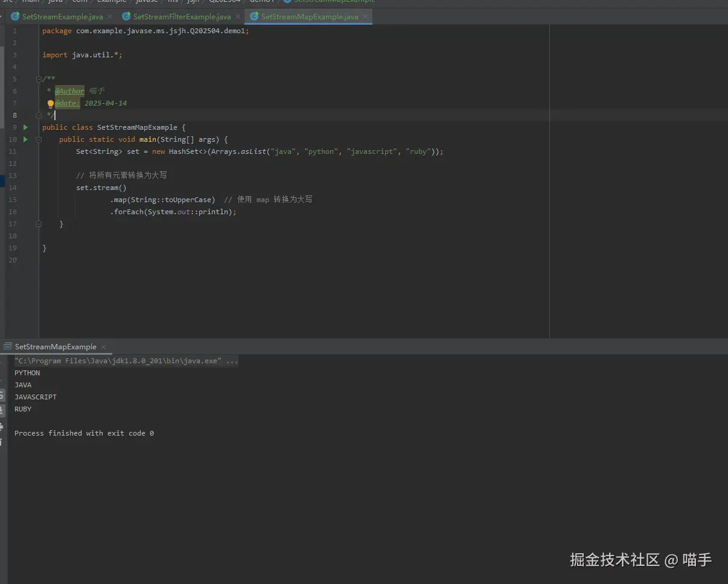Switch to the SetStreamFilterExample.java tab
Image resolution: width=728 pixels, height=584 pixels.
(182, 17)
